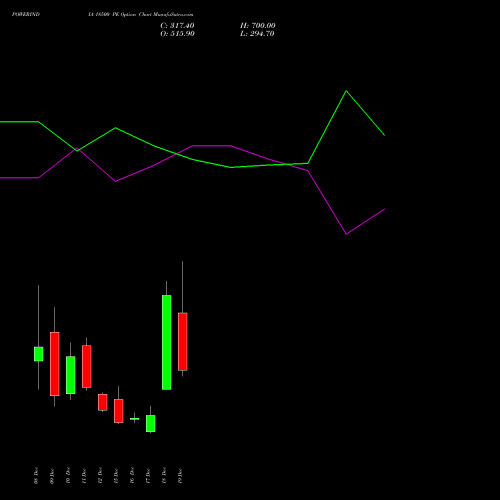Click the green indicator line's highest peak
The height and width of the screenshot is (500, 500).
pos(346,91)
